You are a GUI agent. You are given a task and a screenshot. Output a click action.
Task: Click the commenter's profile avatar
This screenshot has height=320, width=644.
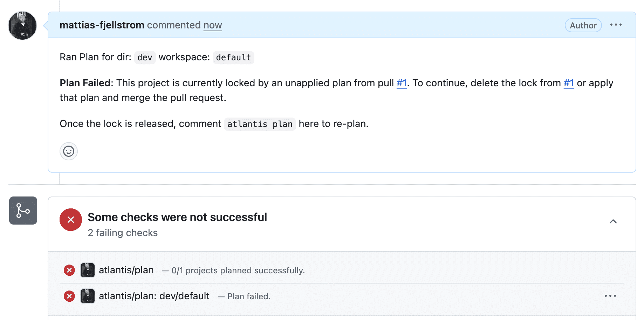coord(22,26)
